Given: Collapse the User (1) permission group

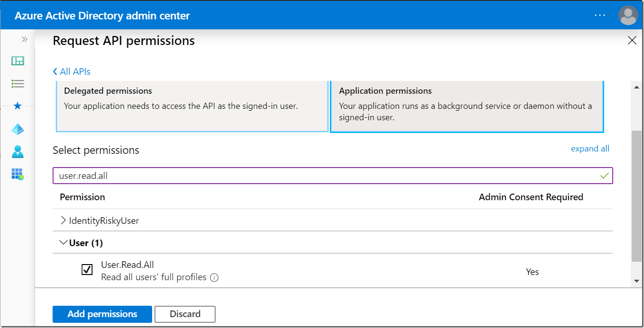Looking at the screenshot, I should pyautogui.click(x=63, y=243).
